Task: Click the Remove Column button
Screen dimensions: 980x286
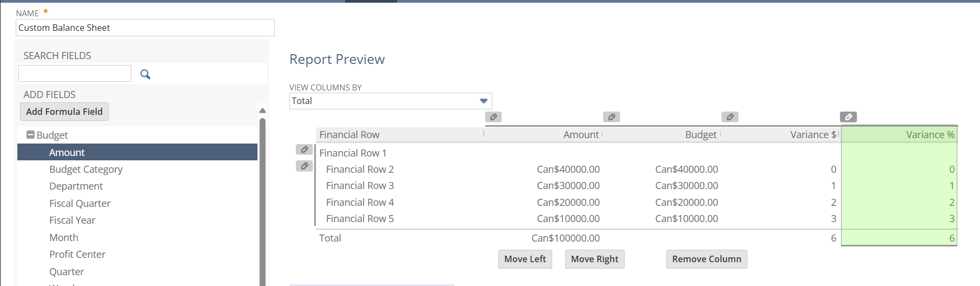Action: [706, 259]
